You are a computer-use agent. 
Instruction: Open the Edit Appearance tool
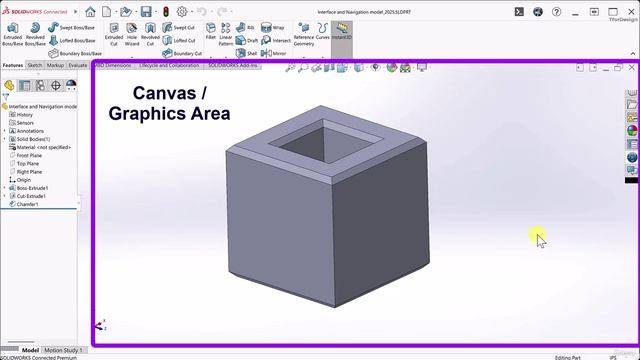point(391,68)
